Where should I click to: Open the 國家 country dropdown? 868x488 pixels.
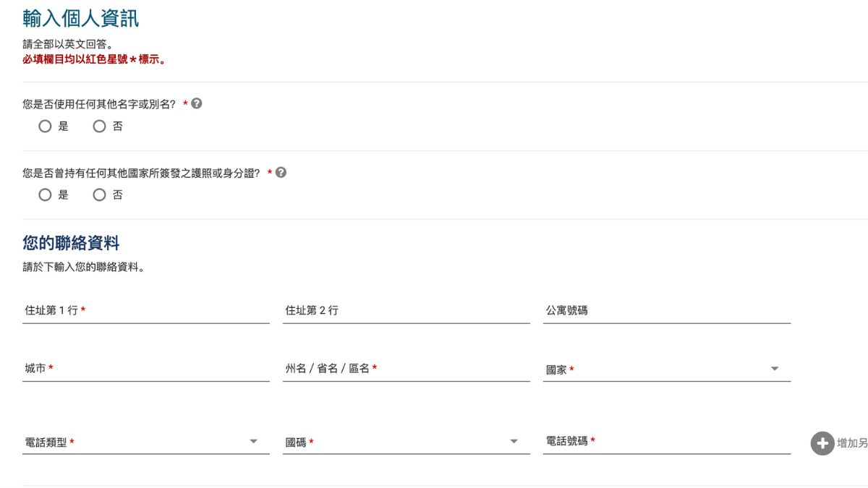tap(667, 369)
